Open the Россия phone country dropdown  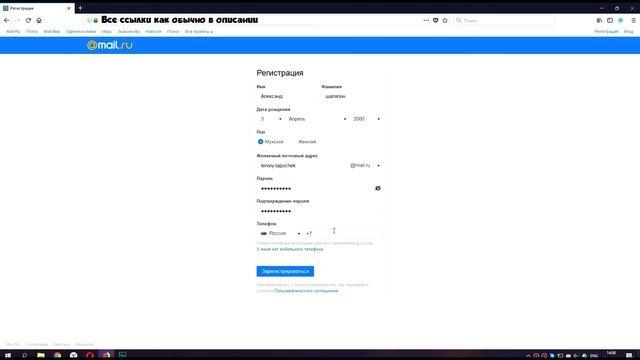(x=280, y=233)
